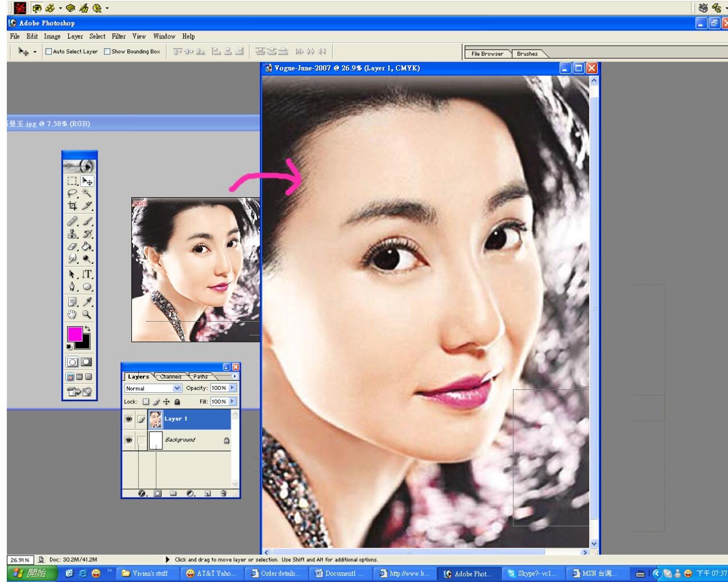The image size is (728, 582).
Task: Select the Hand tool
Action: click(72, 314)
